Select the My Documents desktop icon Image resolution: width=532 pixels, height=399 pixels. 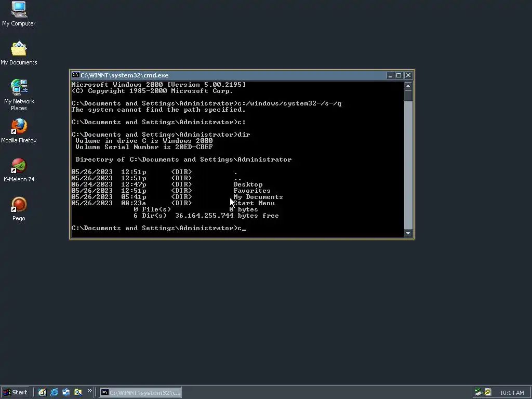19,53
